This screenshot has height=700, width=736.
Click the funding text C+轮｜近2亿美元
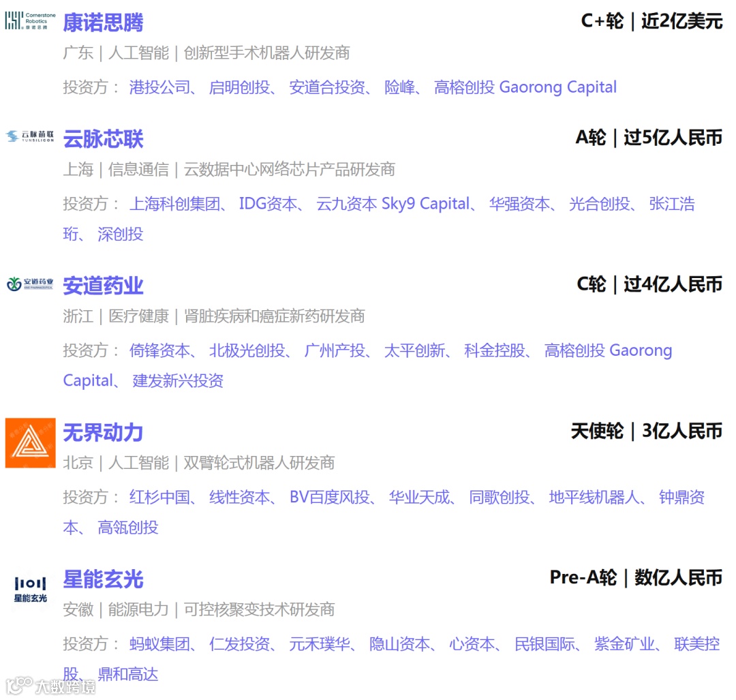pyautogui.click(x=651, y=21)
